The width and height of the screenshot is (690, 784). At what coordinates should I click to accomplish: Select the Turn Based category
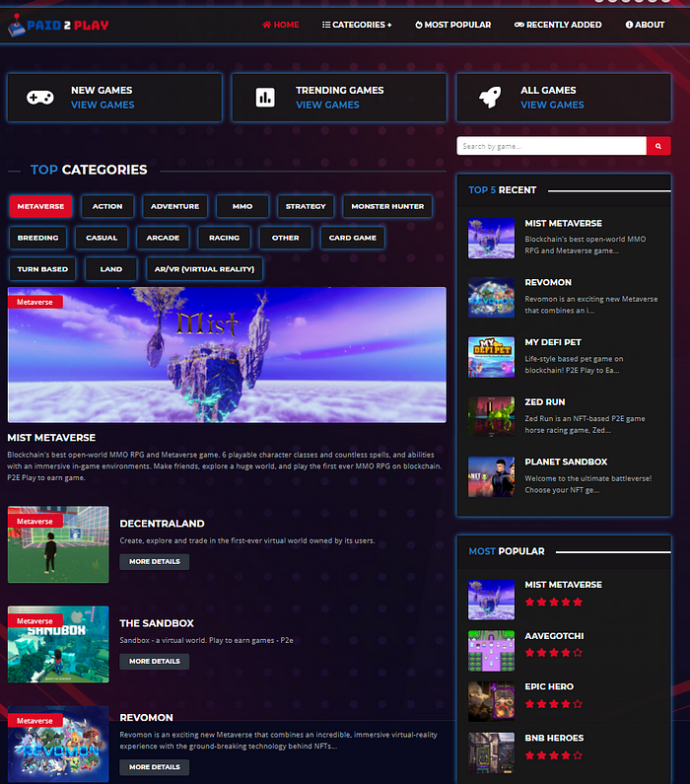click(x=42, y=269)
